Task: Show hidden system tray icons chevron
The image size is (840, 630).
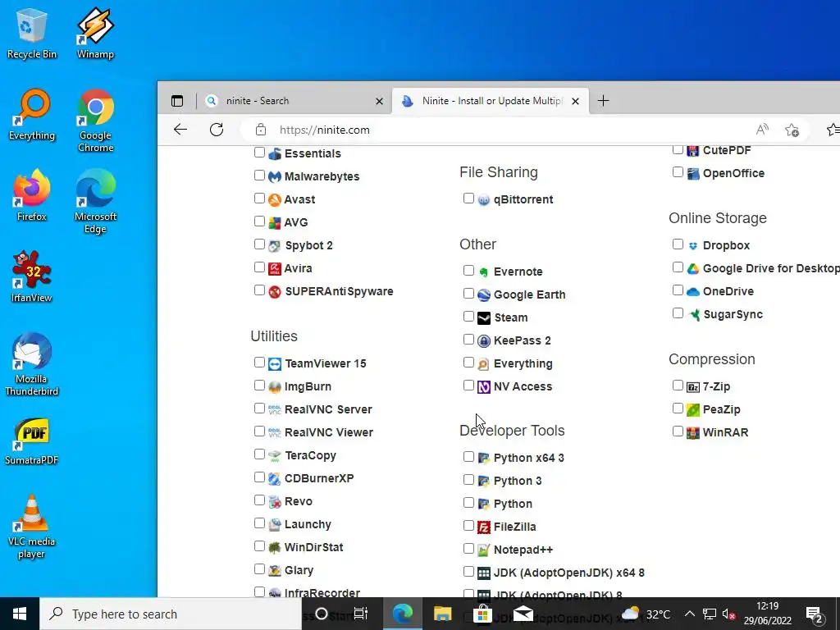Action: 690,614
